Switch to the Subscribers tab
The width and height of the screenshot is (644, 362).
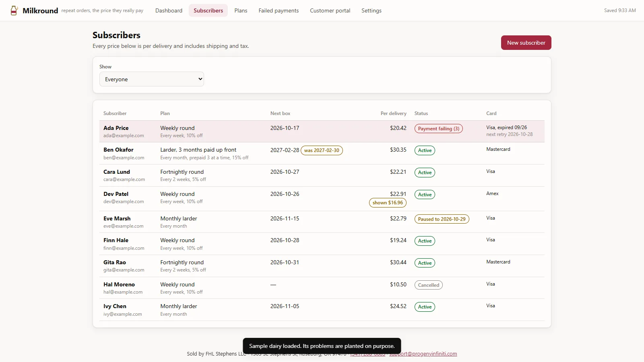pos(208,10)
